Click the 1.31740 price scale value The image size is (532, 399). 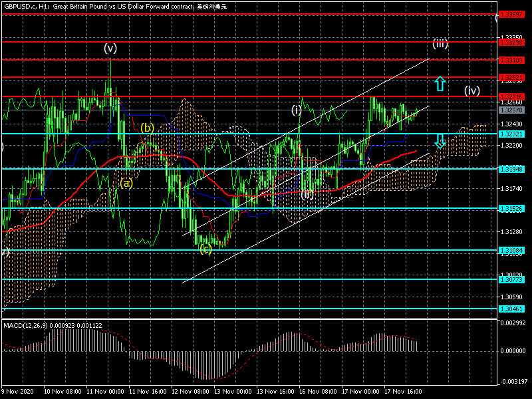[x=511, y=189]
